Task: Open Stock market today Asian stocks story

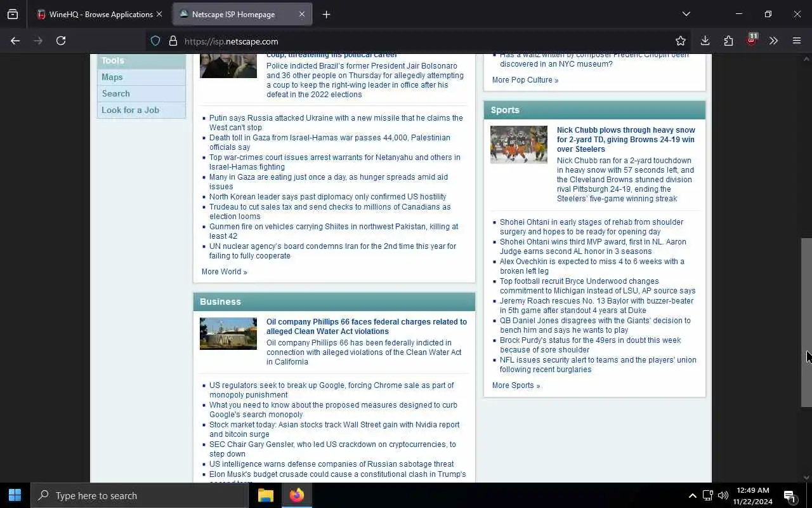Action: [334, 429]
